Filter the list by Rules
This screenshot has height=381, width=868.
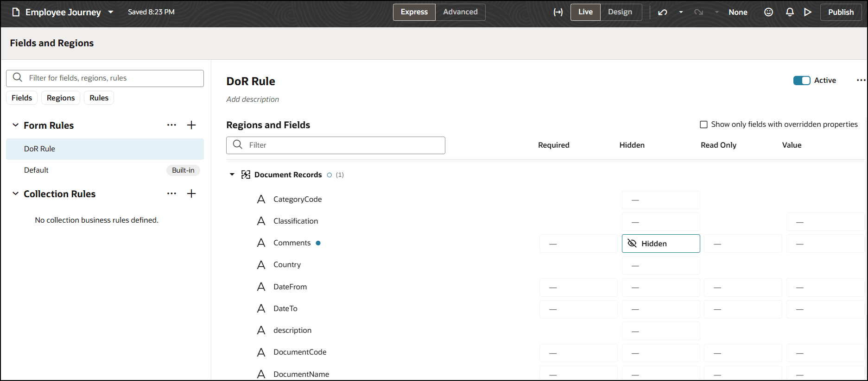[99, 98]
